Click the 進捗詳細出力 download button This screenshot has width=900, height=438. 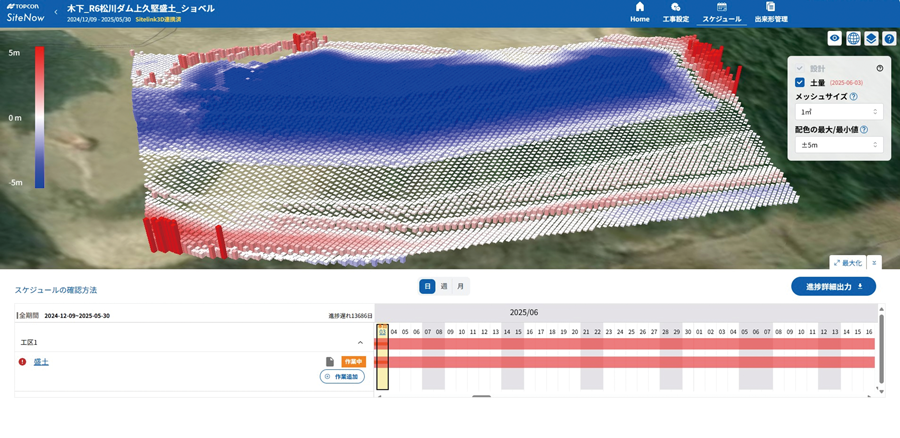pos(833,287)
